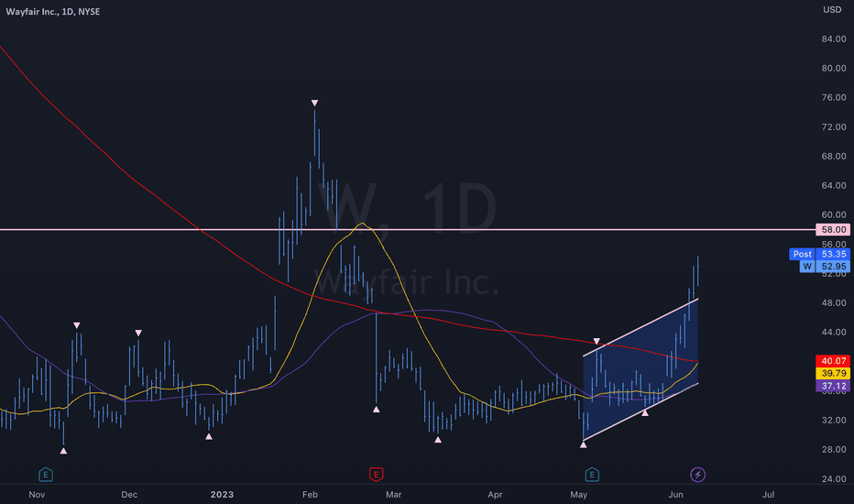Click the red 40.07 moving average label
854x504 pixels.
point(833,361)
